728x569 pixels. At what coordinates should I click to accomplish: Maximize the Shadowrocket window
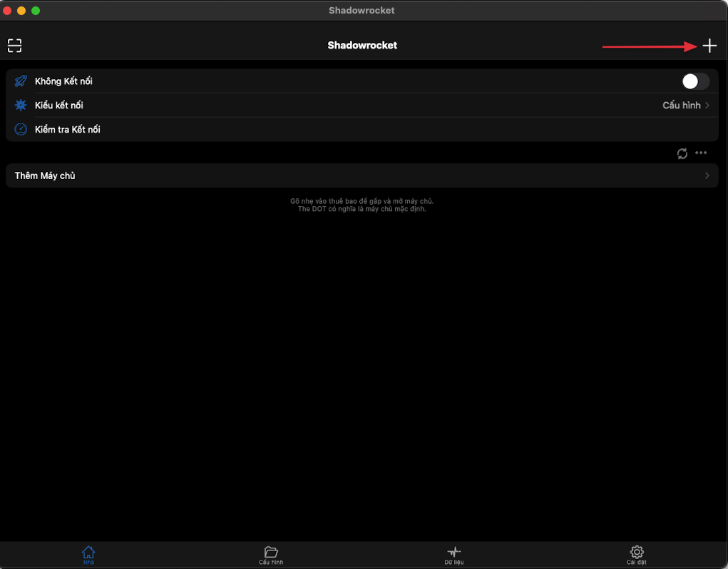(36, 10)
